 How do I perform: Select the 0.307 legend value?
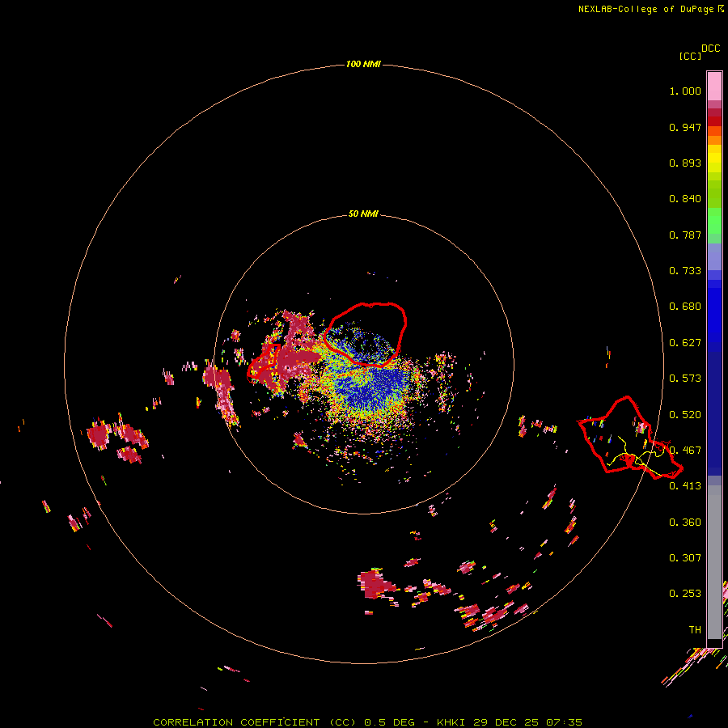point(685,557)
